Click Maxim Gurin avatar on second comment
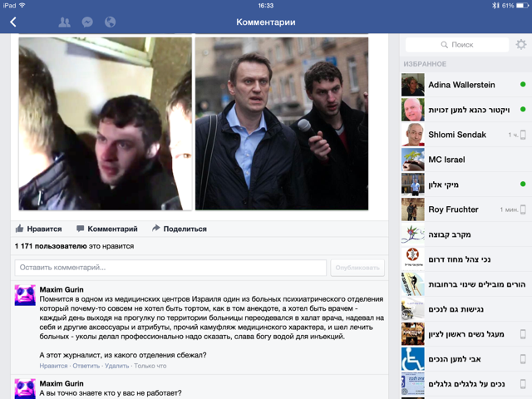The height and width of the screenshot is (399, 532). (25, 389)
